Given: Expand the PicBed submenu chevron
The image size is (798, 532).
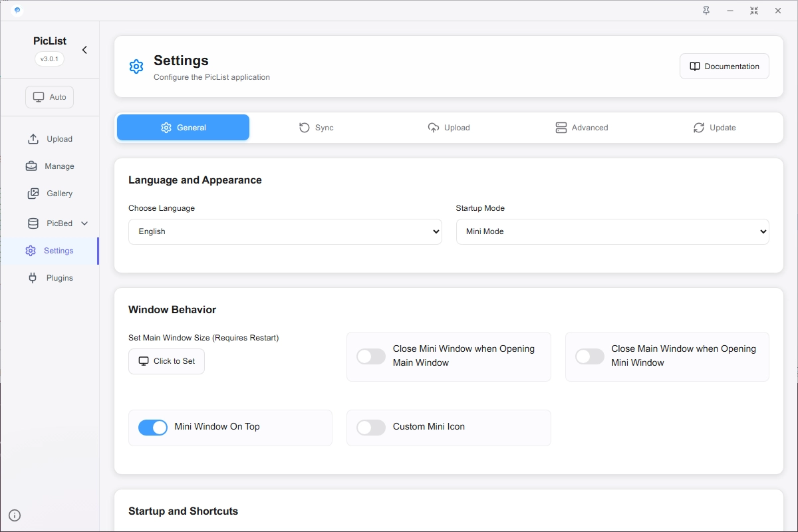Looking at the screenshot, I should pos(84,223).
